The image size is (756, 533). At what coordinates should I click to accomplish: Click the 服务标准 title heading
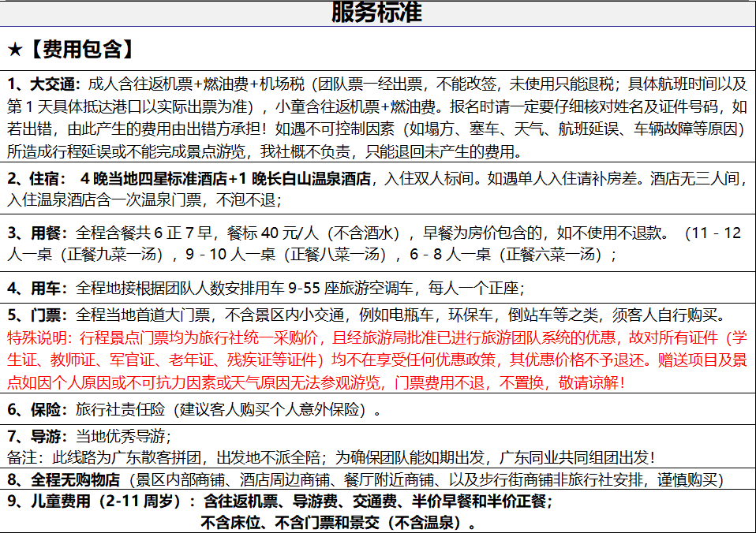tap(377, 12)
